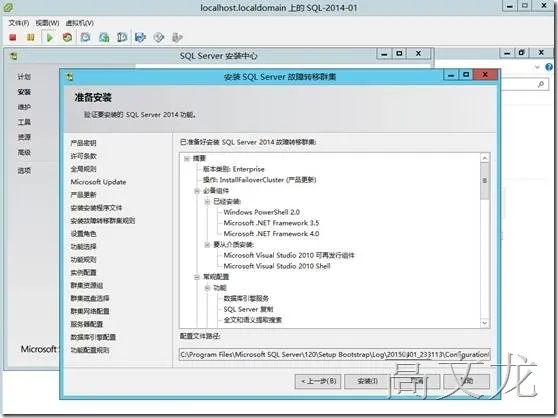Viewport: 558px width, 418px height.
Task: Open the 虚拟机(V) menu
Action: 79,23
